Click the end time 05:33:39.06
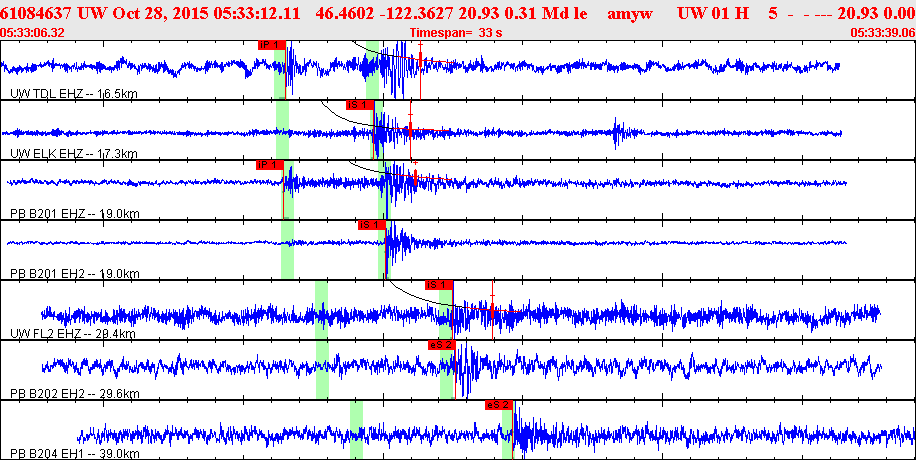The image size is (916, 460). (883, 33)
